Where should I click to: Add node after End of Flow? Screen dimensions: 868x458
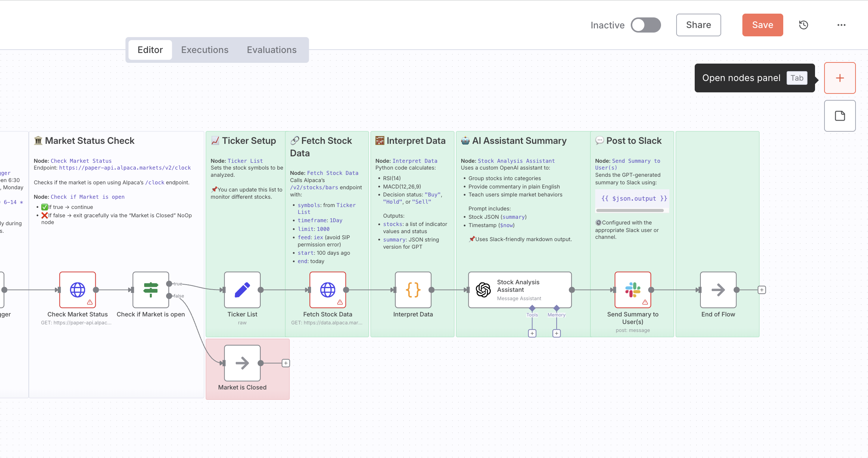click(762, 290)
